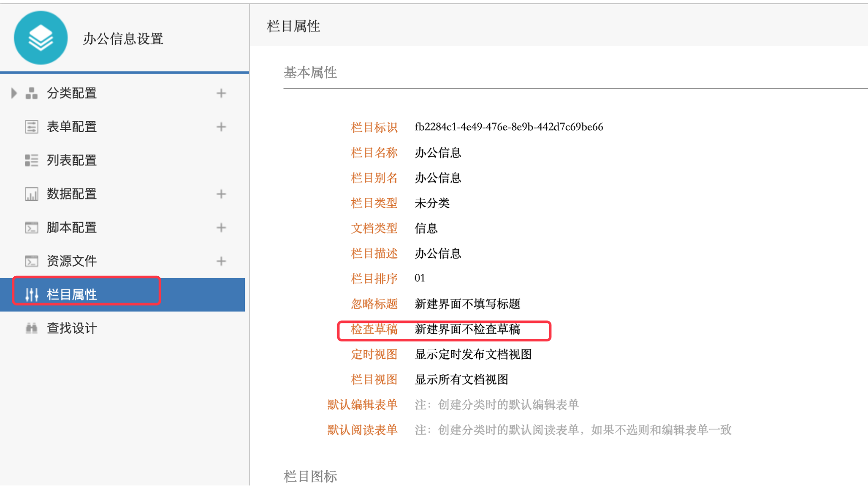This screenshot has width=868, height=488.
Task: Click the plus button beside 资源文件
Action: coord(221,261)
